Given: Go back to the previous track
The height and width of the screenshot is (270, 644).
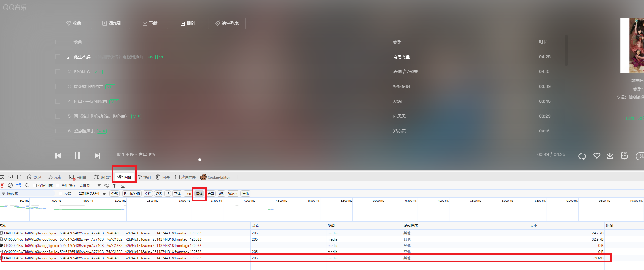Looking at the screenshot, I should [58, 156].
